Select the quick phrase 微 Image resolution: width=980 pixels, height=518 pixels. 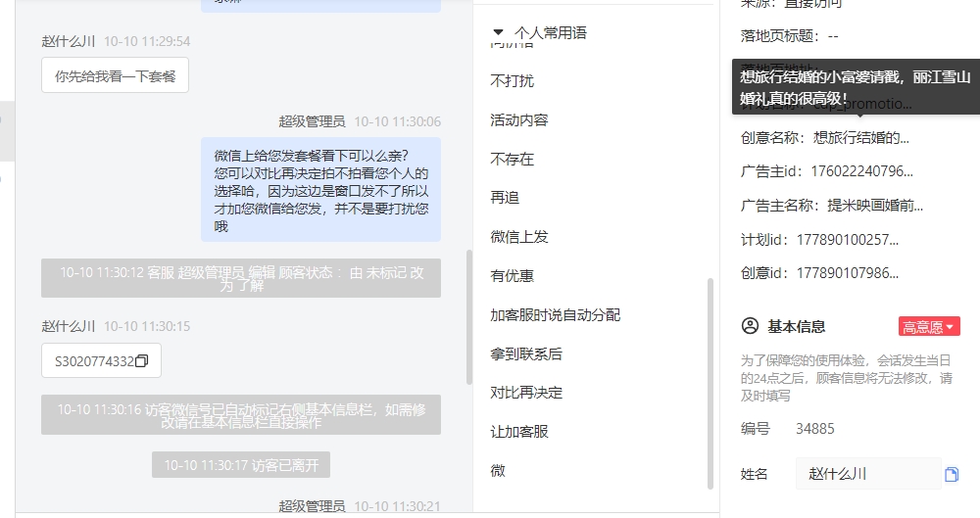tap(498, 471)
